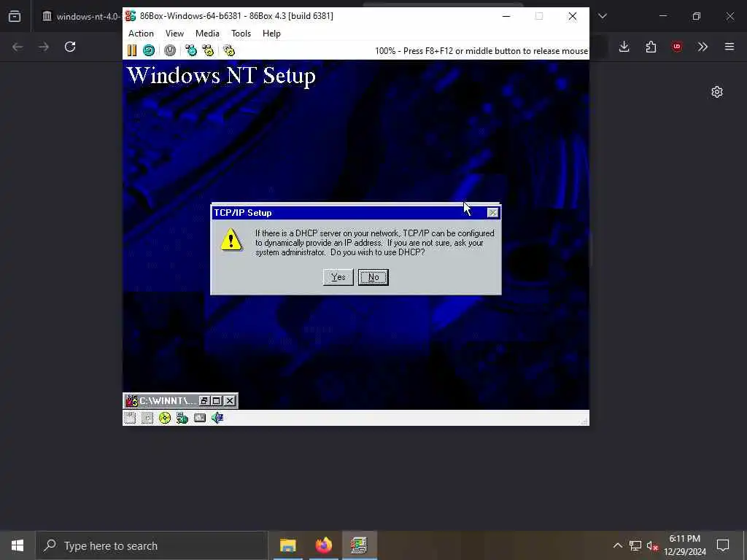Open the Media menu
747x560 pixels.
pyautogui.click(x=207, y=34)
